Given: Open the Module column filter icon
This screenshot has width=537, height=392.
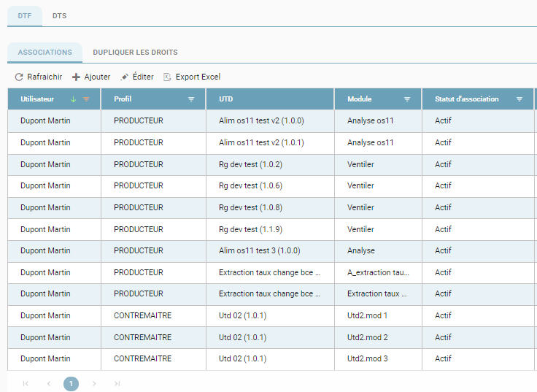Looking at the screenshot, I should coord(407,99).
